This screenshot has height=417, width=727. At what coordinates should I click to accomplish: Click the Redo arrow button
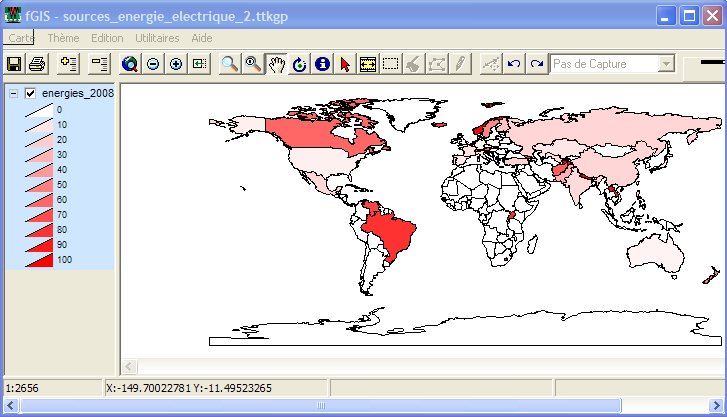click(537, 64)
